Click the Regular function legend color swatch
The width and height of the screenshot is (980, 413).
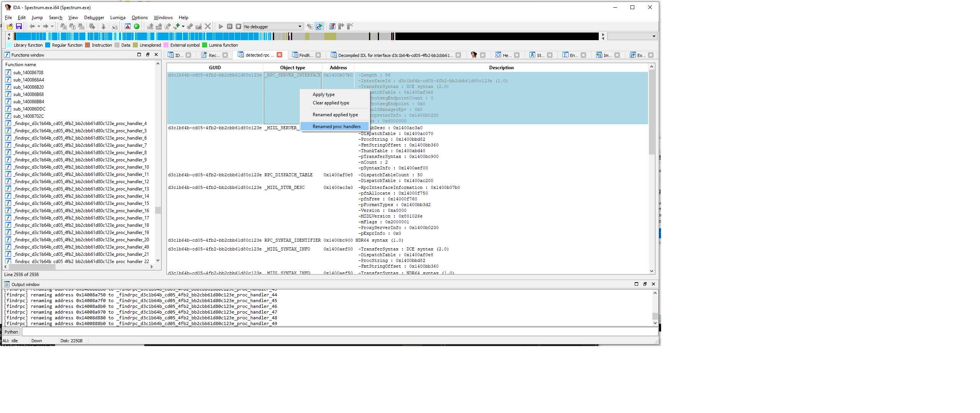click(48, 45)
